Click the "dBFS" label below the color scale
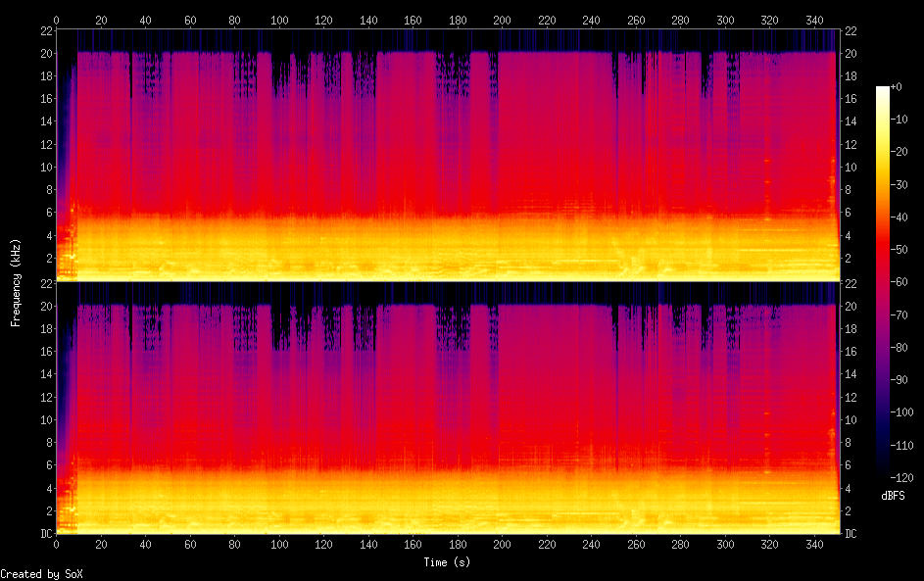 [893, 496]
